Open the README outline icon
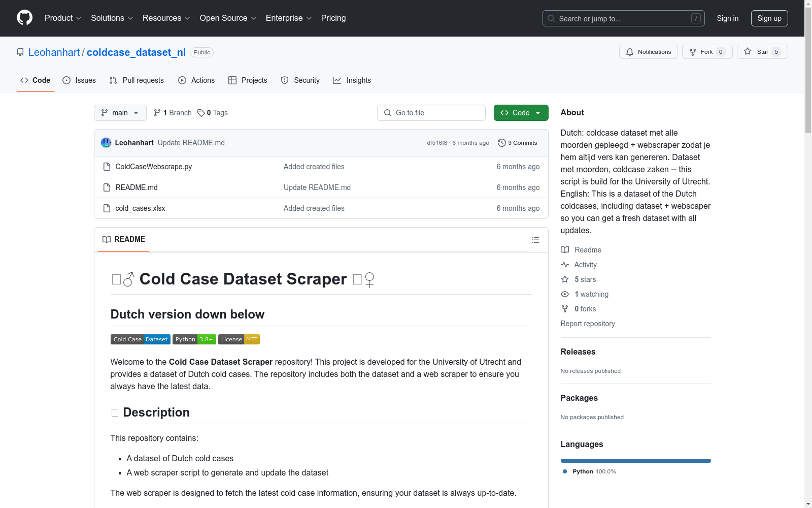Image resolution: width=812 pixels, height=508 pixels. 535,240
